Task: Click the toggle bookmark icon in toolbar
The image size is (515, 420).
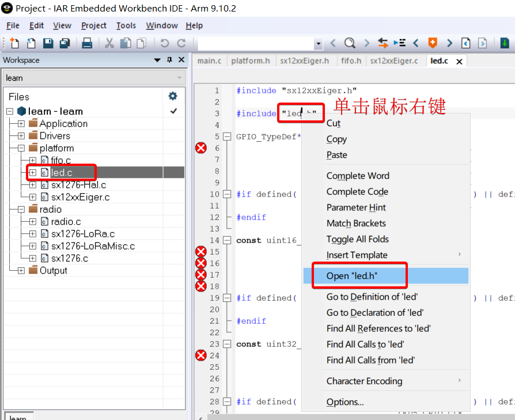Action: (x=432, y=43)
